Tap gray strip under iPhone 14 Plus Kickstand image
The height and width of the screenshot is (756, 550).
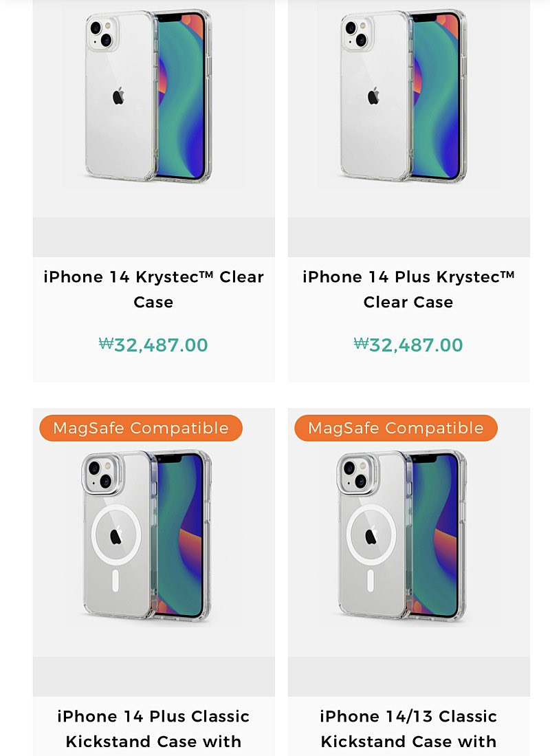tap(153, 676)
